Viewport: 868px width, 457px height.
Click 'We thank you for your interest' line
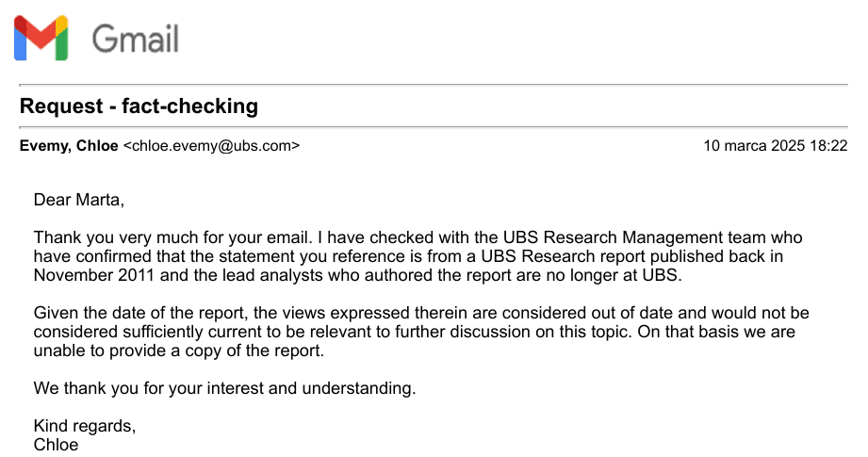point(224,388)
